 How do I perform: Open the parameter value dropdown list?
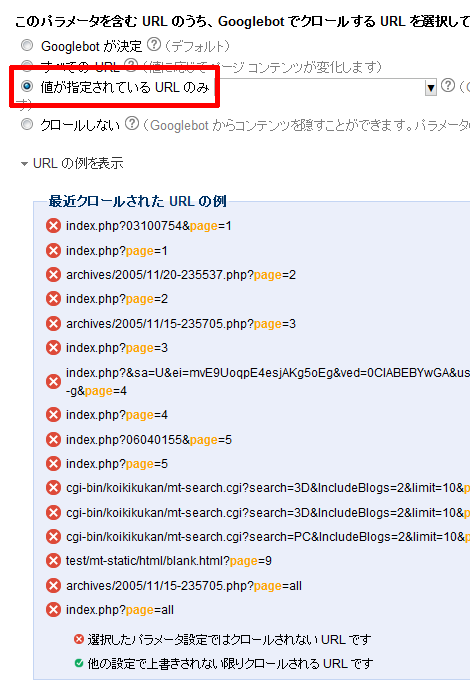coord(431,87)
